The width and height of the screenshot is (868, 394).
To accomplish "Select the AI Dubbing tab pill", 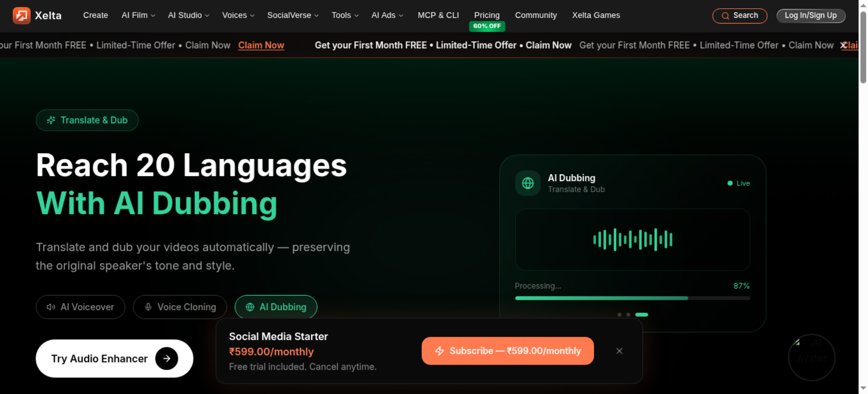I will pos(276,307).
